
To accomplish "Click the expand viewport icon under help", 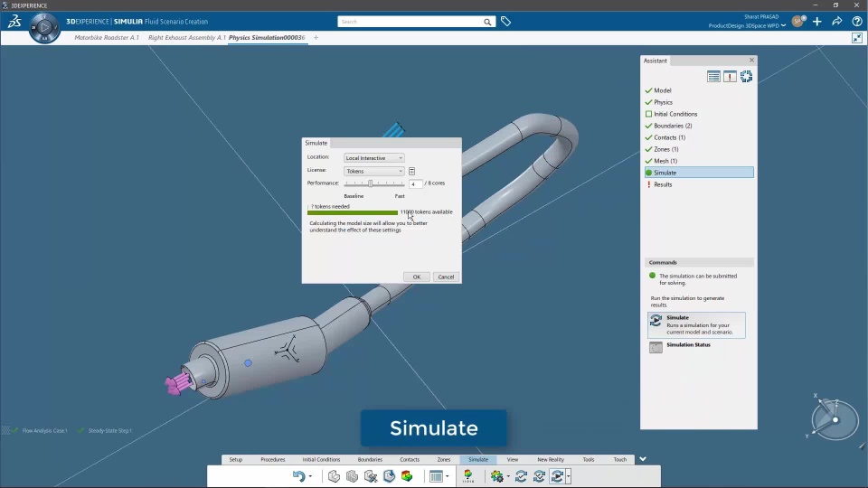I will pos(857,38).
